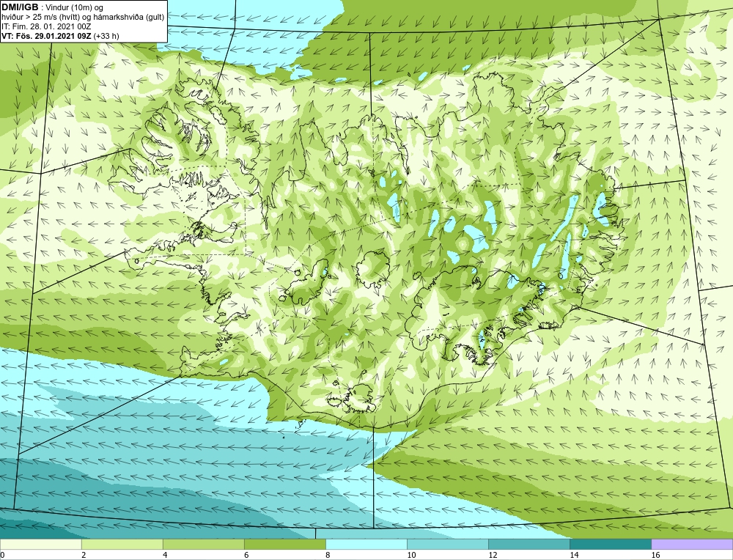The height and width of the screenshot is (560, 733).
Task: Click the 'IT: Fim. 28. 01. 2021 00Z' line
Action: [x=46, y=26]
